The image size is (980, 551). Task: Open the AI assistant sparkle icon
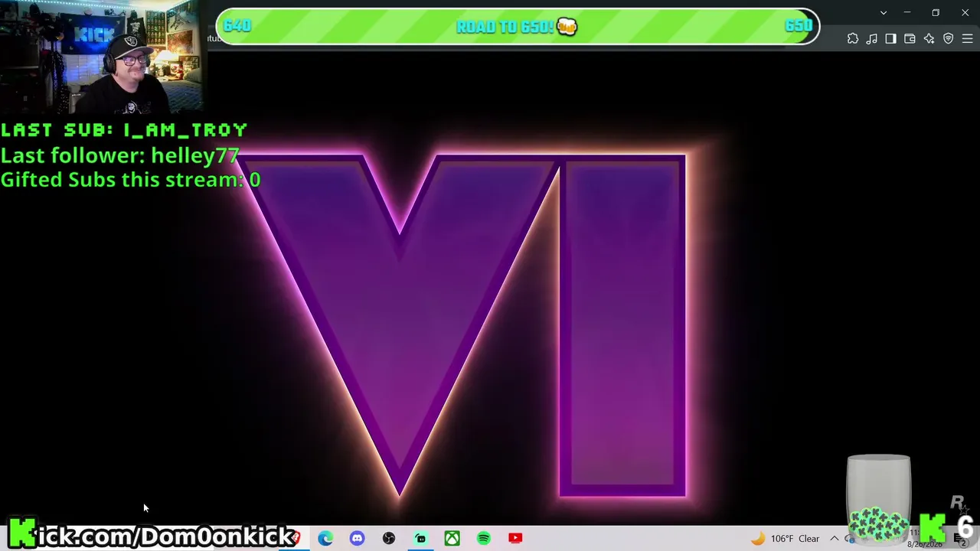coord(929,39)
